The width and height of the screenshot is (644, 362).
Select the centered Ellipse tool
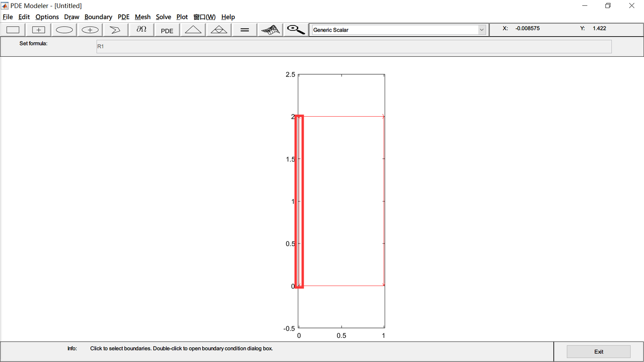tap(89, 29)
